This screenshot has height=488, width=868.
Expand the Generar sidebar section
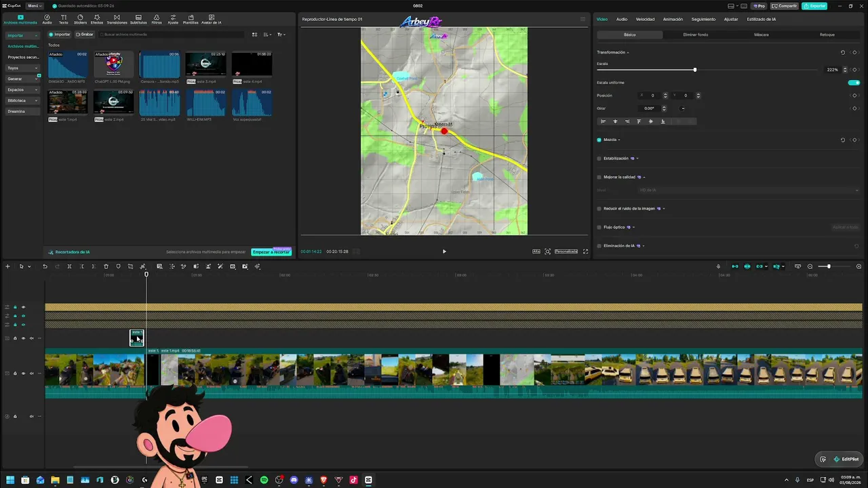(x=22, y=79)
